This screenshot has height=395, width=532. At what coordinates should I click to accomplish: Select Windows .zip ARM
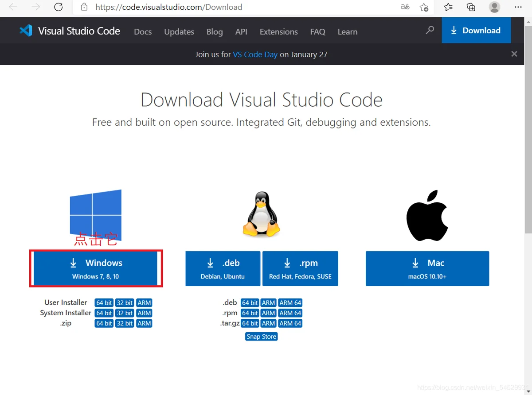[x=144, y=323]
